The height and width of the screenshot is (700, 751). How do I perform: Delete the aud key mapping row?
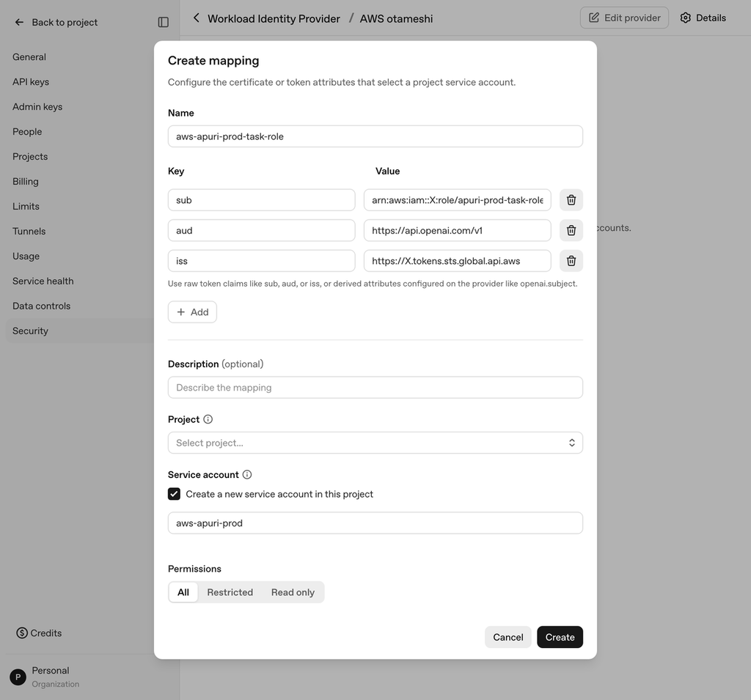point(571,231)
